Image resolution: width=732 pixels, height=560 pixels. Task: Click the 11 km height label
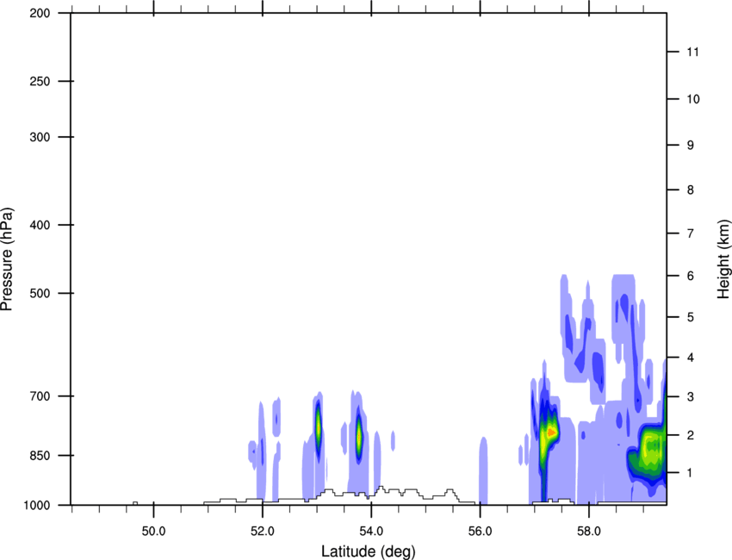692,52
